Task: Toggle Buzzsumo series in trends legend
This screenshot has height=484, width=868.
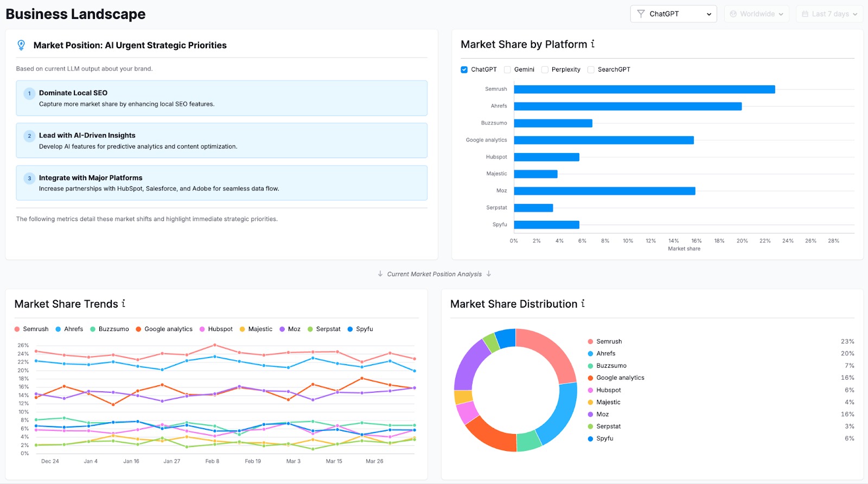Action: pos(110,329)
